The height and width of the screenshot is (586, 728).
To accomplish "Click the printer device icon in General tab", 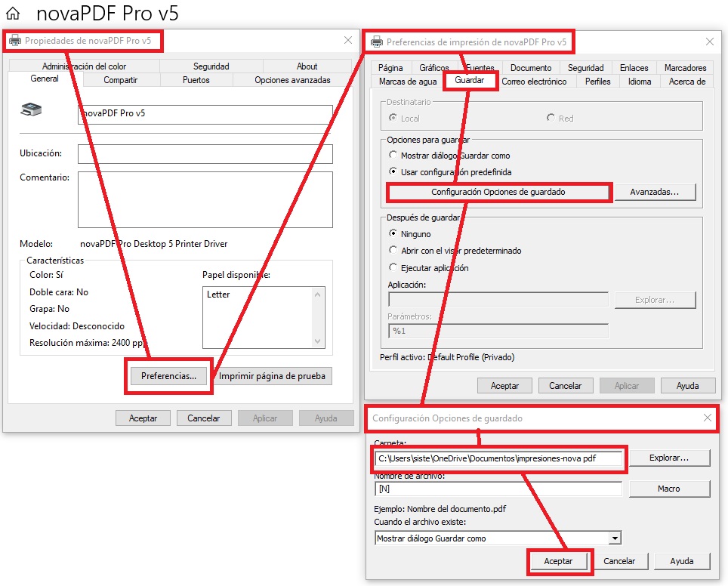I will pos(32,109).
